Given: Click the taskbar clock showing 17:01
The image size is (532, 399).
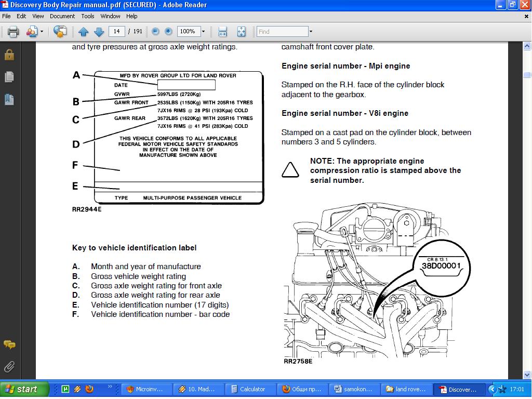Looking at the screenshot, I should coord(517,389).
